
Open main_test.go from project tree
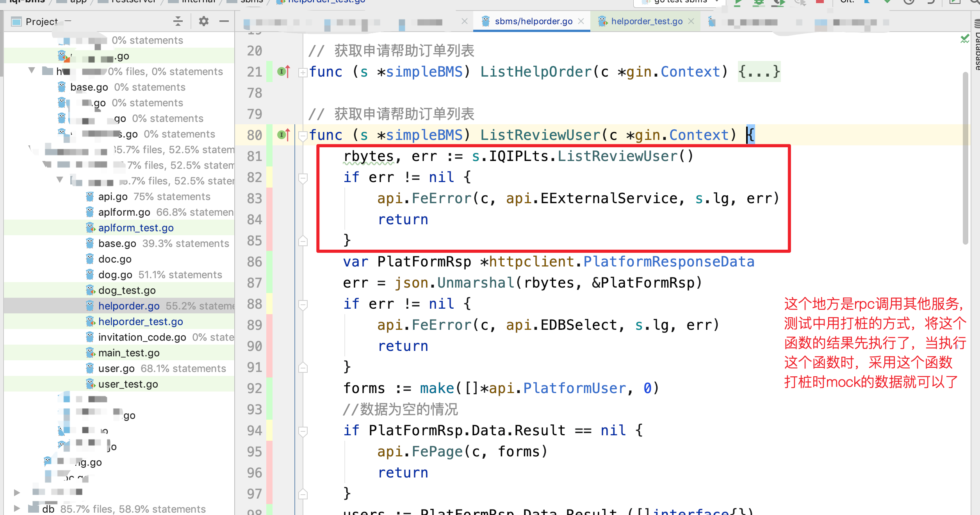(119, 353)
